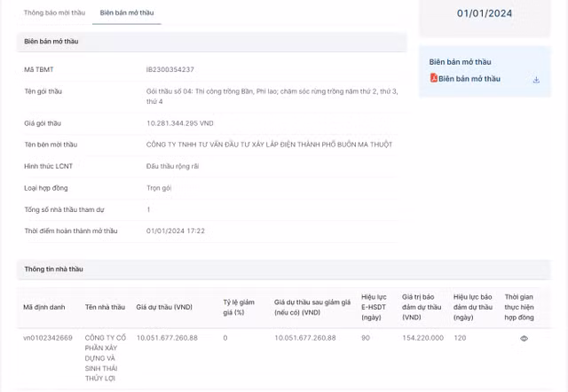Click the bid guarantee value 154.220.000
This screenshot has height=392, width=568.
pos(422,338)
